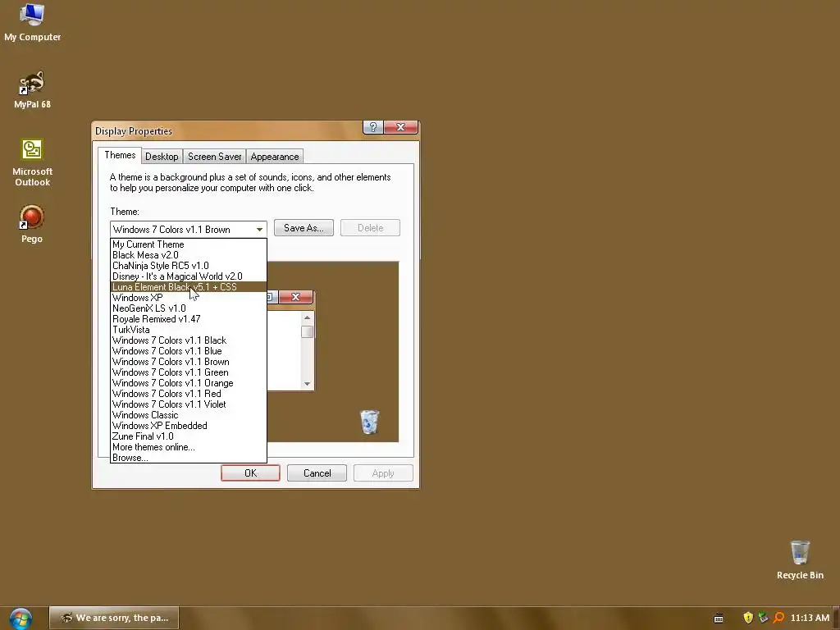Viewport: 840px width, 630px height.
Task: Click the Apply button
Action: coord(383,473)
